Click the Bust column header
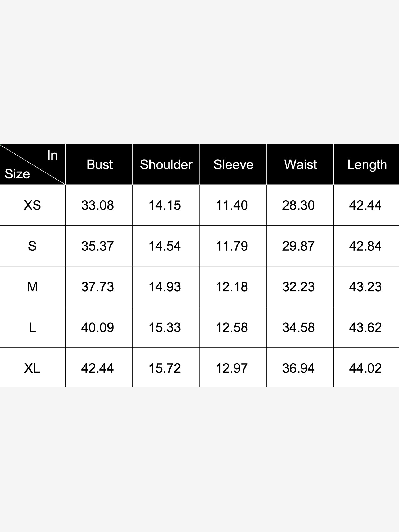The image size is (399, 532). 99,164
